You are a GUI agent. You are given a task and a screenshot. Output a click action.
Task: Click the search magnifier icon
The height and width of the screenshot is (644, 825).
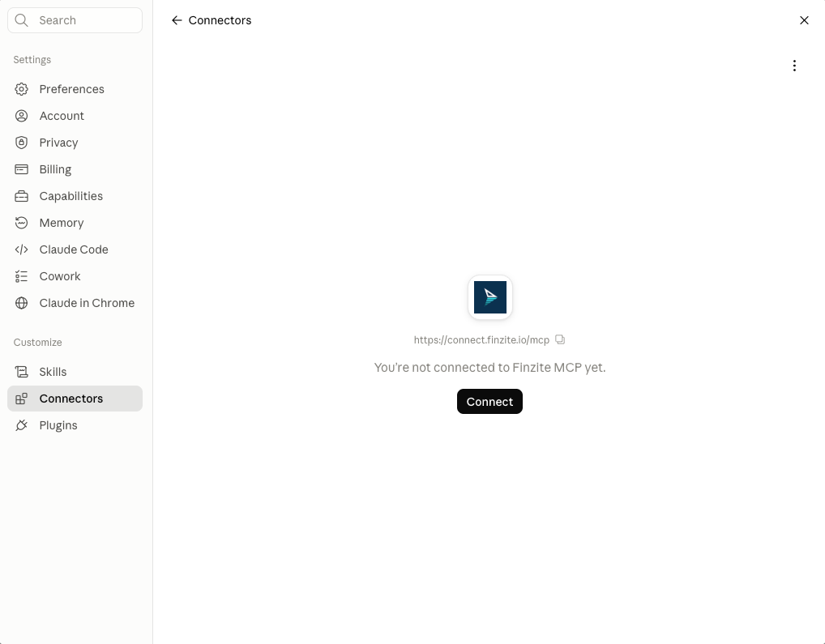(22, 20)
